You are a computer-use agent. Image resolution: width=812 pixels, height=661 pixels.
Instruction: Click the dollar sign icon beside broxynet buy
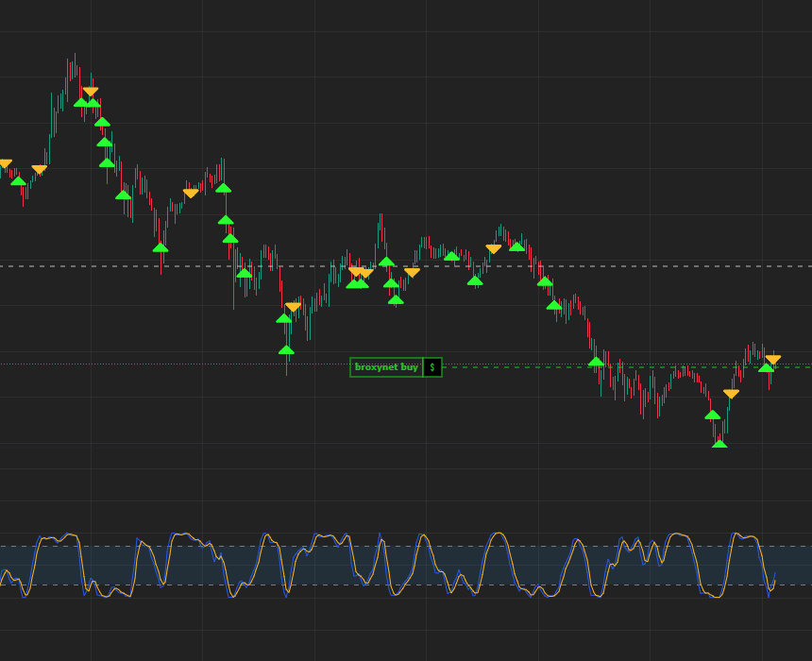pyautogui.click(x=432, y=367)
